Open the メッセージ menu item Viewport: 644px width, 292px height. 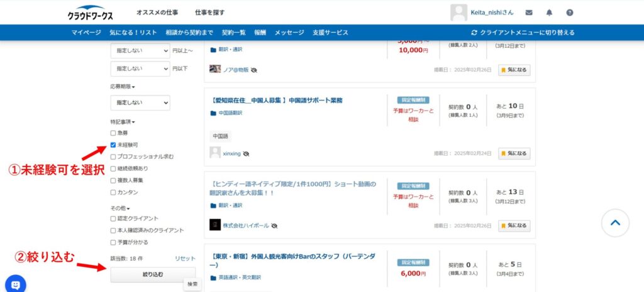(289, 33)
